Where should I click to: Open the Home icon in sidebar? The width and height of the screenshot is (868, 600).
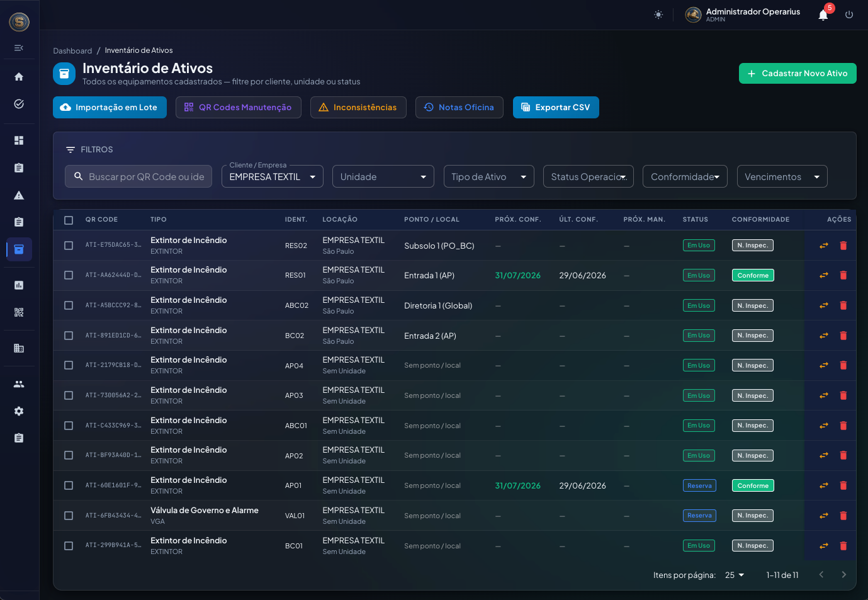tap(19, 77)
